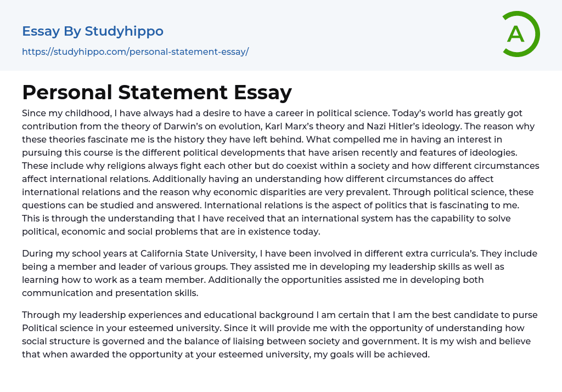Open the studyhippo.com personal-statement-essay link
The image size is (562, 392).
(135, 52)
